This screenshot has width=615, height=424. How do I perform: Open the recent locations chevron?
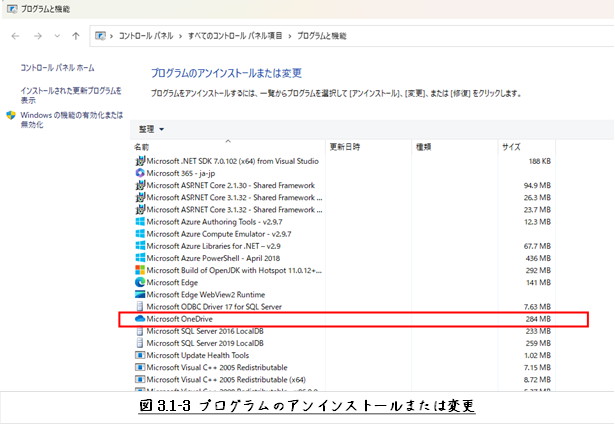[57, 36]
